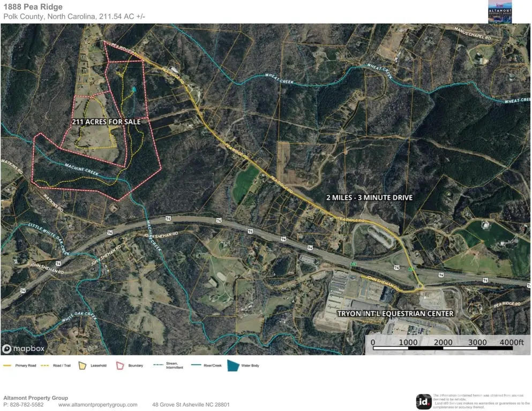Image resolution: width=532 pixels, height=411 pixels.
Task: Click the 2 Miles - 3 Minute Drive label
Action: [x=370, y=197]
